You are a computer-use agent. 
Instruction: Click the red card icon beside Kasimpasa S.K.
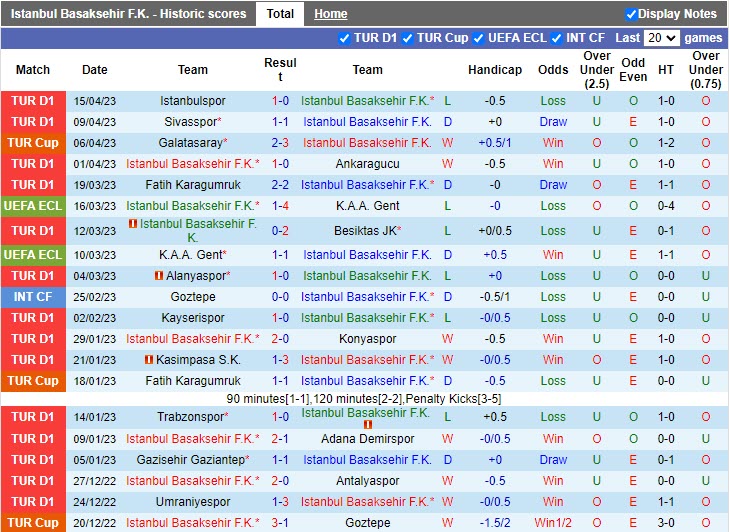click(x=149, y=359)
